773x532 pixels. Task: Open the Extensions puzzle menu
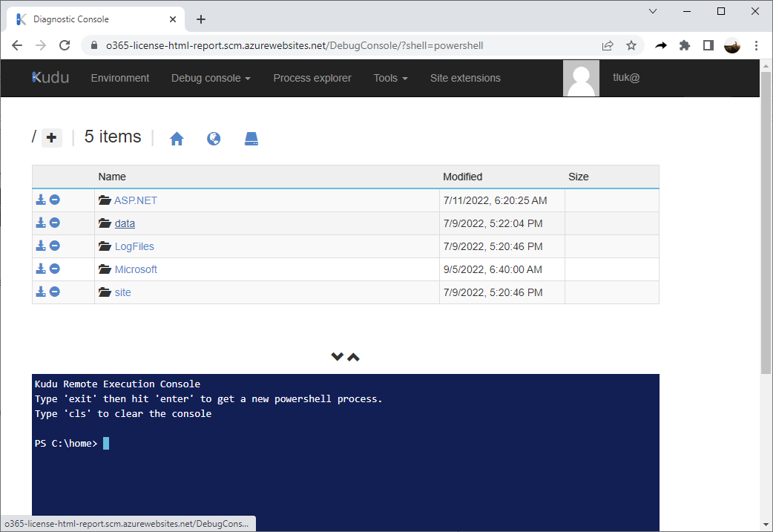[684, 45]
